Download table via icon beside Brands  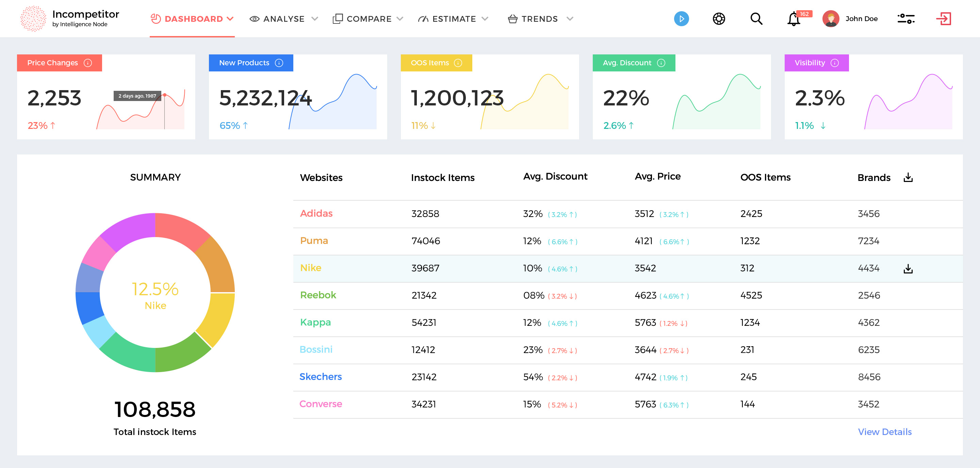click(908, 178)
